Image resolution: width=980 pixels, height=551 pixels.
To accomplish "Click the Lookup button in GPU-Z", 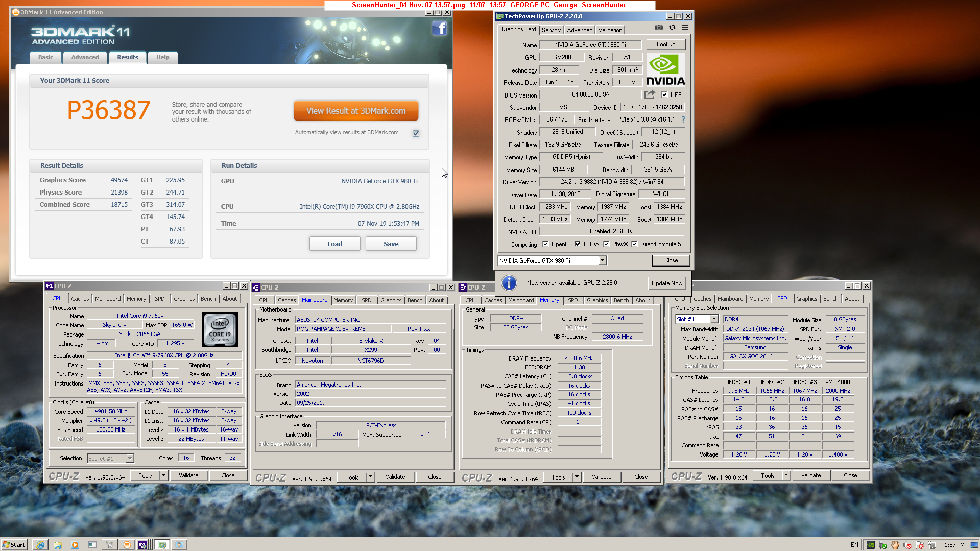I will [x=666, y=44].
